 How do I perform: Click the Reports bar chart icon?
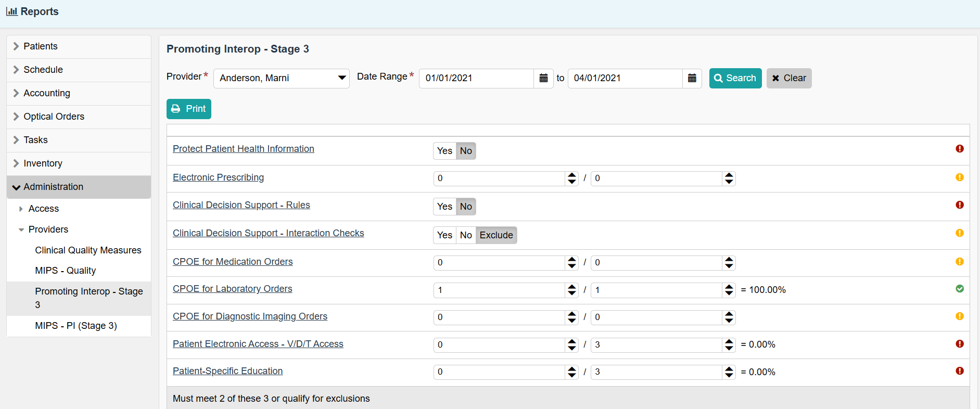tap(11, 11)
